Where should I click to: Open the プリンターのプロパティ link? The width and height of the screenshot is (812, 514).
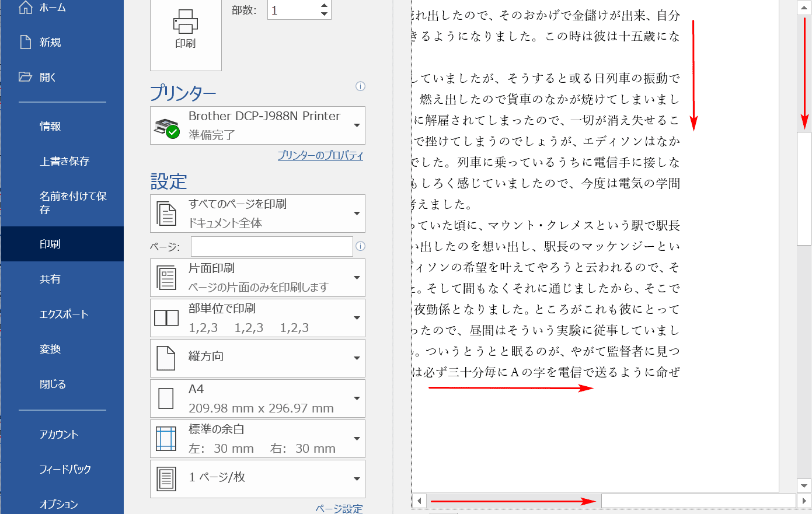click(320, 155)
